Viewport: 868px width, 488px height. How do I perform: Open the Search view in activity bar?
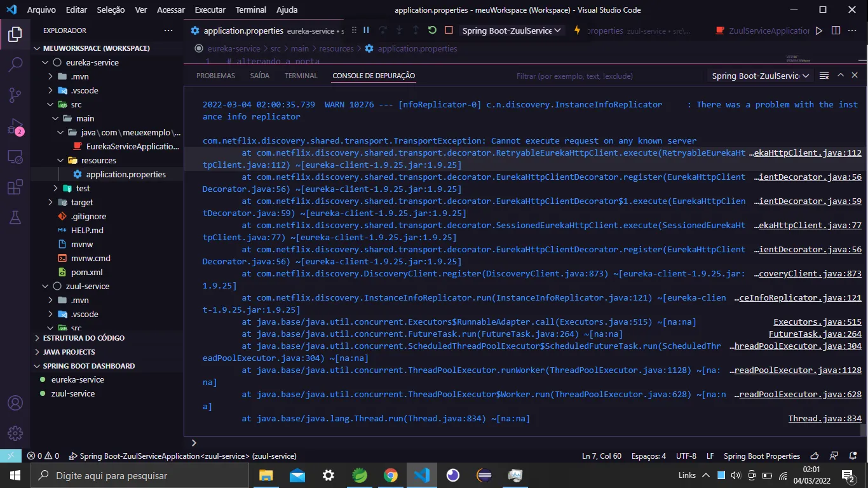click(x=15, y=64)
